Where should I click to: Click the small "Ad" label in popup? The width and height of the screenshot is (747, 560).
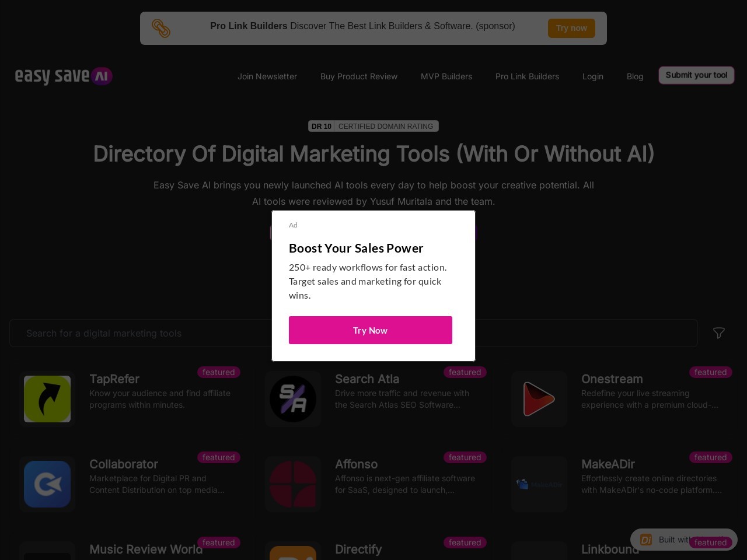click(293, 225)
